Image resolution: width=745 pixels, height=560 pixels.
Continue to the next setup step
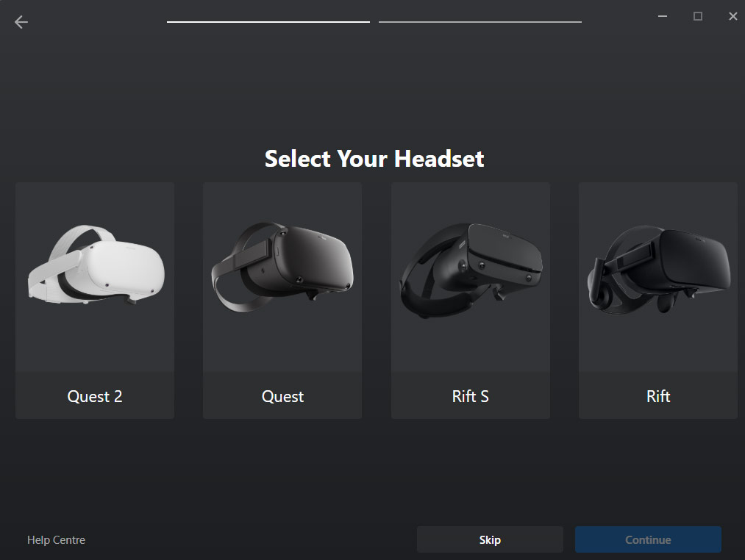click(648, 539)
